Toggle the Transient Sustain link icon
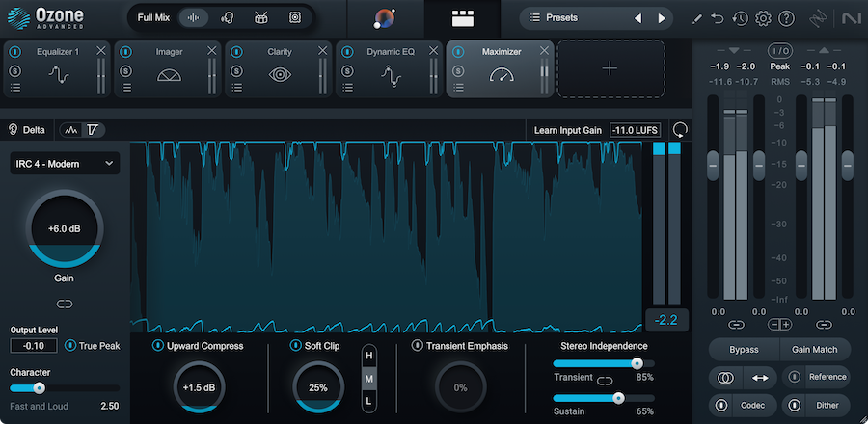The height and width of the screenshot is (424, 868). pos(606,381)
